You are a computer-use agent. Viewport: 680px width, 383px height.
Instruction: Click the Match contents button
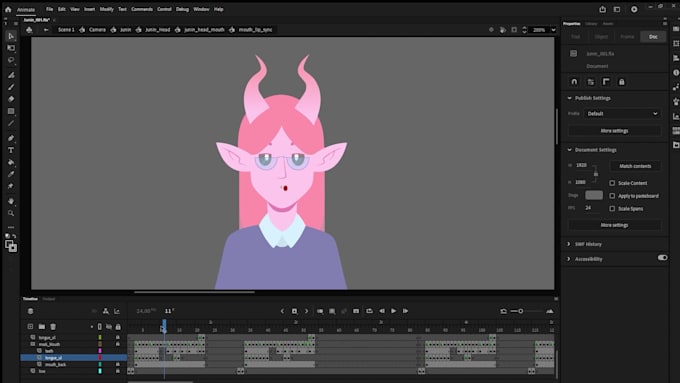[x=635, y=166]
